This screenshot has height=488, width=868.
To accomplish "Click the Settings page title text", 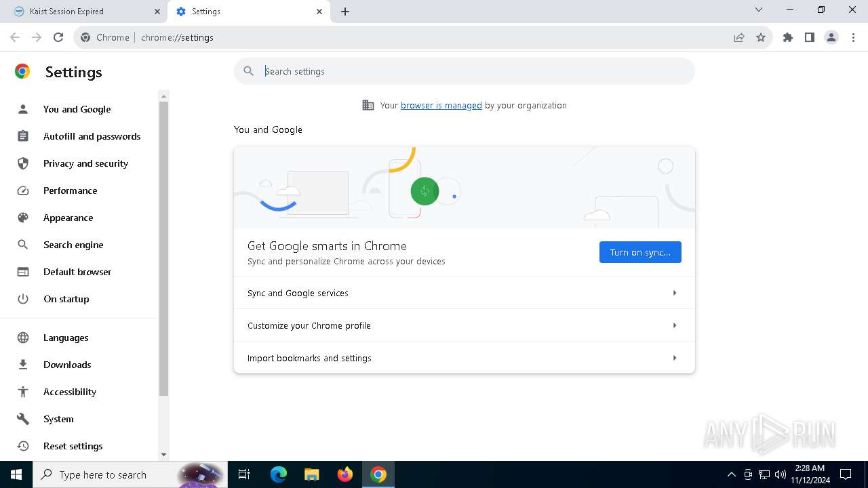I will [73, 72].
